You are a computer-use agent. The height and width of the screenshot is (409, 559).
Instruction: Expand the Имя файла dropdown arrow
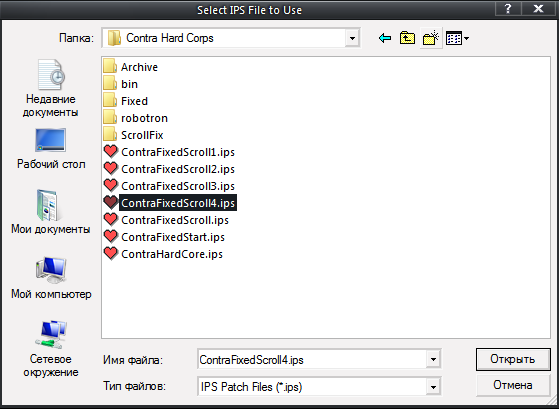[433, 359]
